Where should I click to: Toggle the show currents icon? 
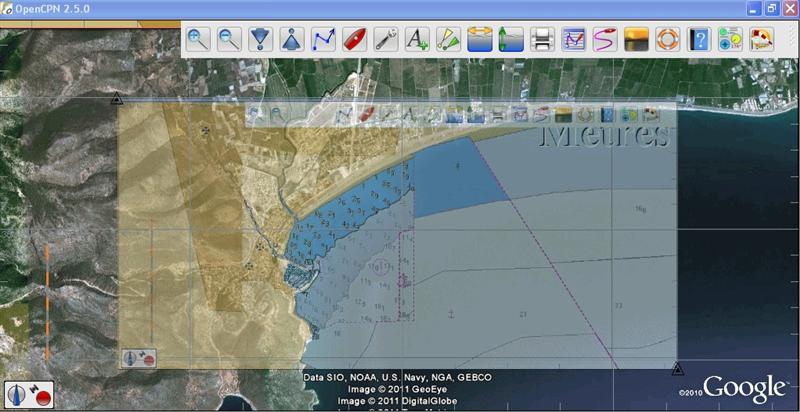point(479,40)
